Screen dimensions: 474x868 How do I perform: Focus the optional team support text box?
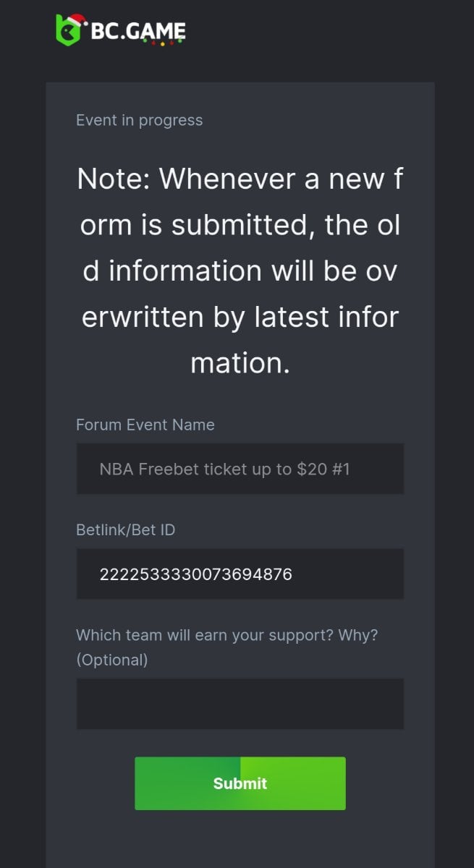point(240,704)
